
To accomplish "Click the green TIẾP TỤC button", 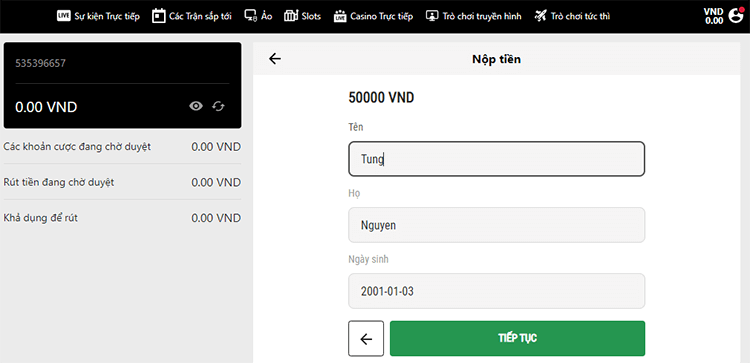I will coord(518,339).
